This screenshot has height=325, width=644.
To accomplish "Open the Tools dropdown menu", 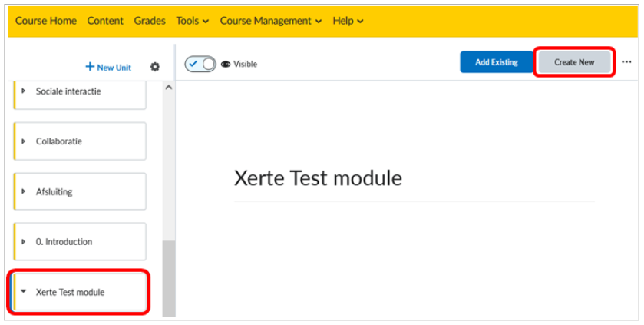I will pos(192,21).
